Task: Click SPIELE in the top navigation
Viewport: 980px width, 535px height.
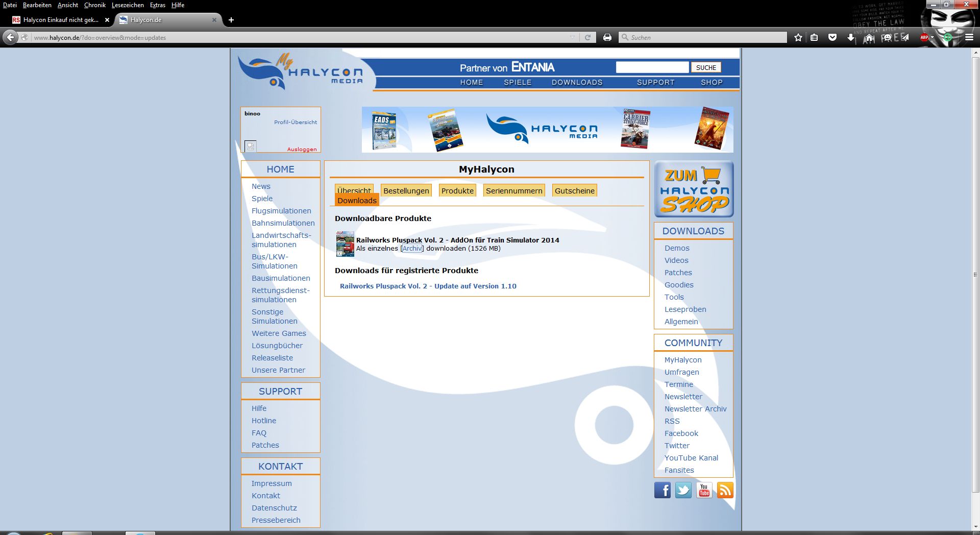Action: (x=518, y=82)
